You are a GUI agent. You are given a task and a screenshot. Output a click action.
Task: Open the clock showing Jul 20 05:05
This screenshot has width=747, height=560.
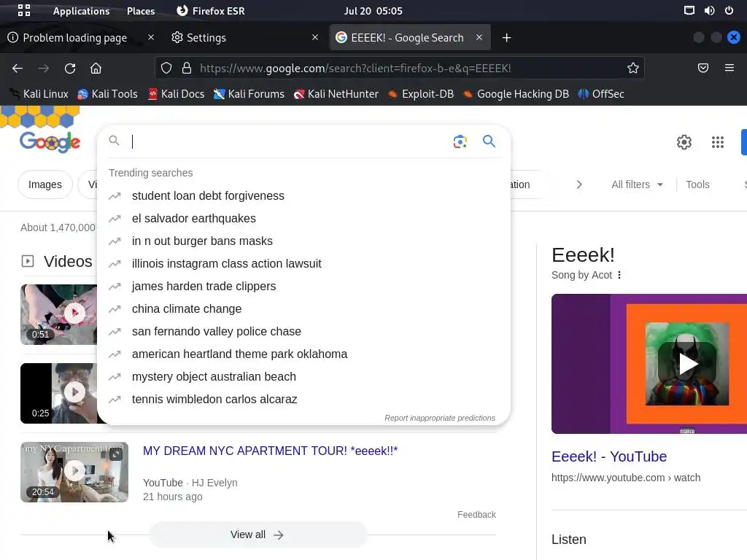(x=373, y=11)
